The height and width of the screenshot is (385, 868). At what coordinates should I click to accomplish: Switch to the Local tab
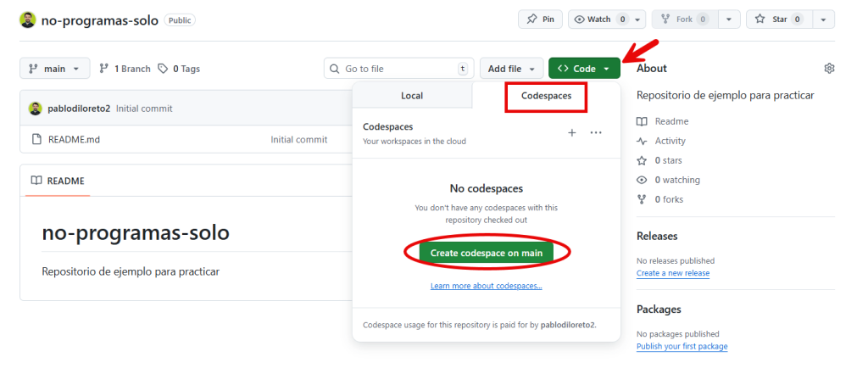[x=412, y=96]
